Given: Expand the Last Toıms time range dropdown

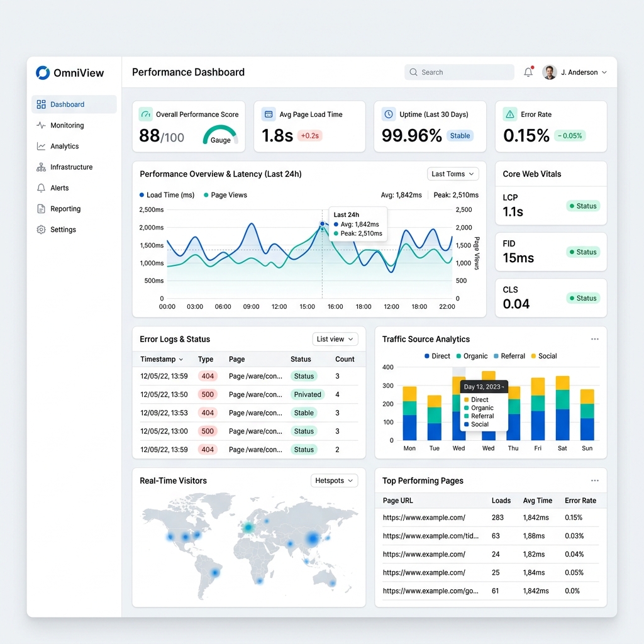Looking at the screenshot, I should (x=453, y=174).
